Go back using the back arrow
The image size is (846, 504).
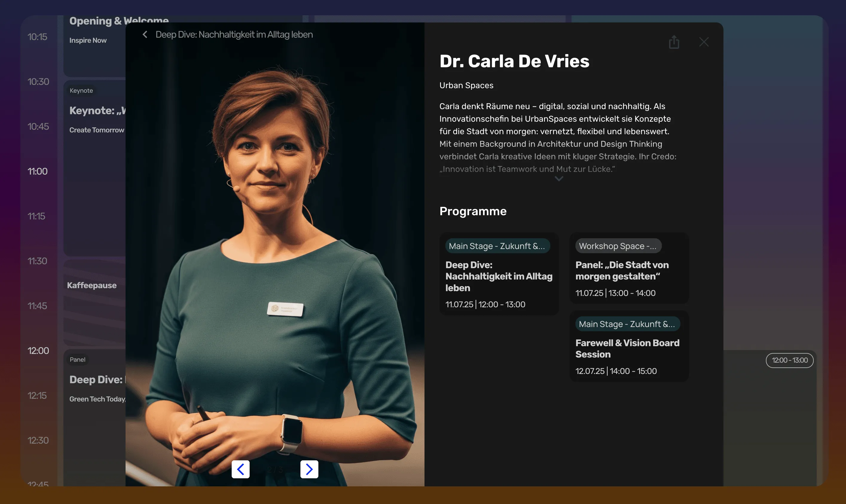click(144, 34)
